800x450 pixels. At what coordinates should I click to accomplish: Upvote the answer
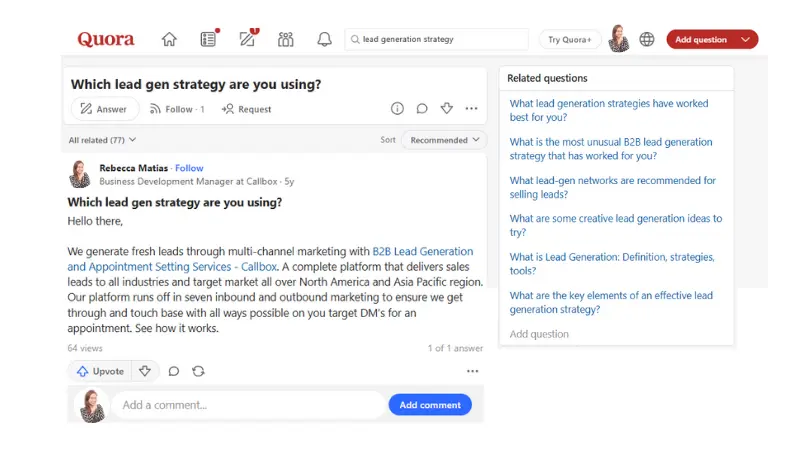(100, 371)
